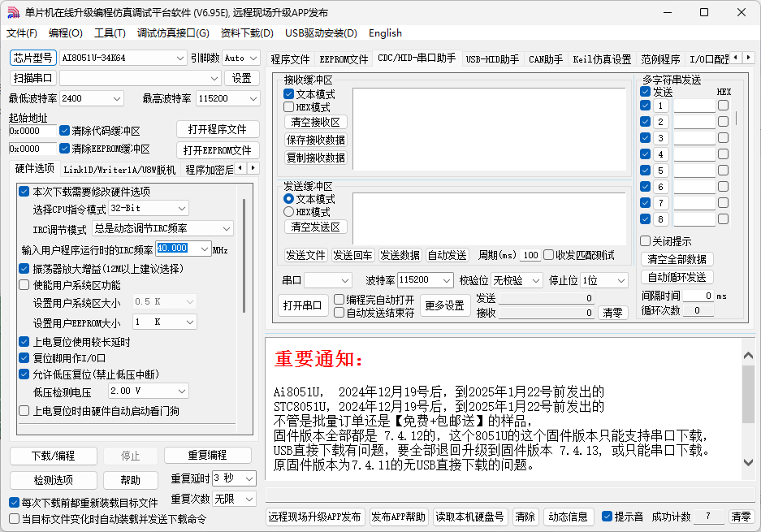Click the 打开串口 button
Viewport: 761px width, 532px height.
tap(302, 306)
